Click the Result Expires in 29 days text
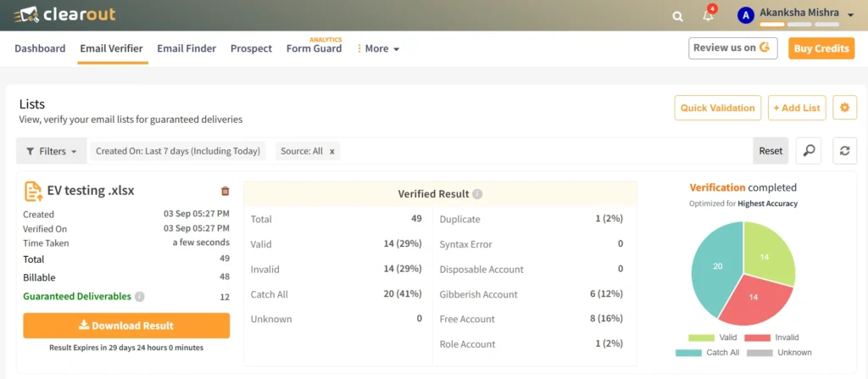 (x=126, y=348)
